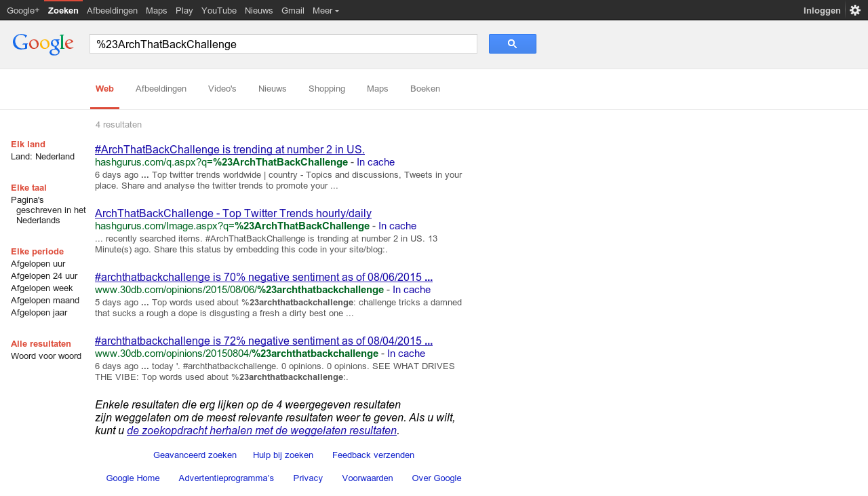
Task: Filter results to Afgelopen jaar
Action: coord(39,313)
